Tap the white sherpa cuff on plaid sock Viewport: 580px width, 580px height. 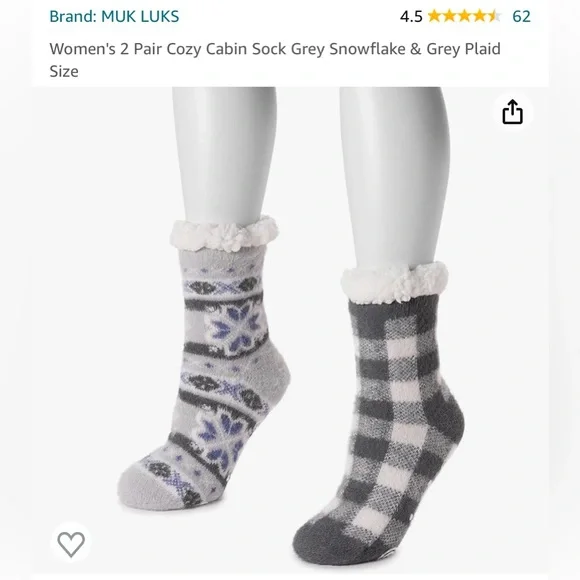395,281
